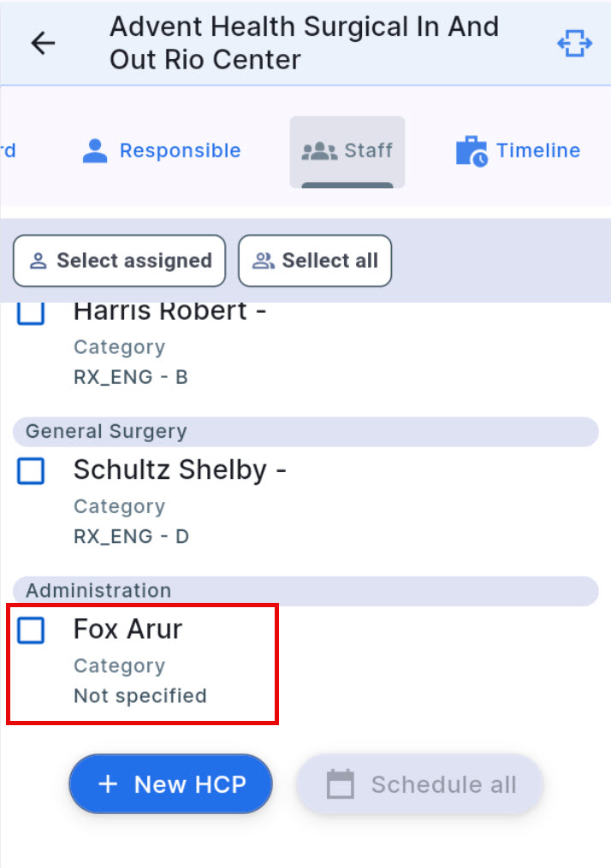The image size is (611, 868).
Task: Select the Fox Arur checkbox
Action: (30, 629)
